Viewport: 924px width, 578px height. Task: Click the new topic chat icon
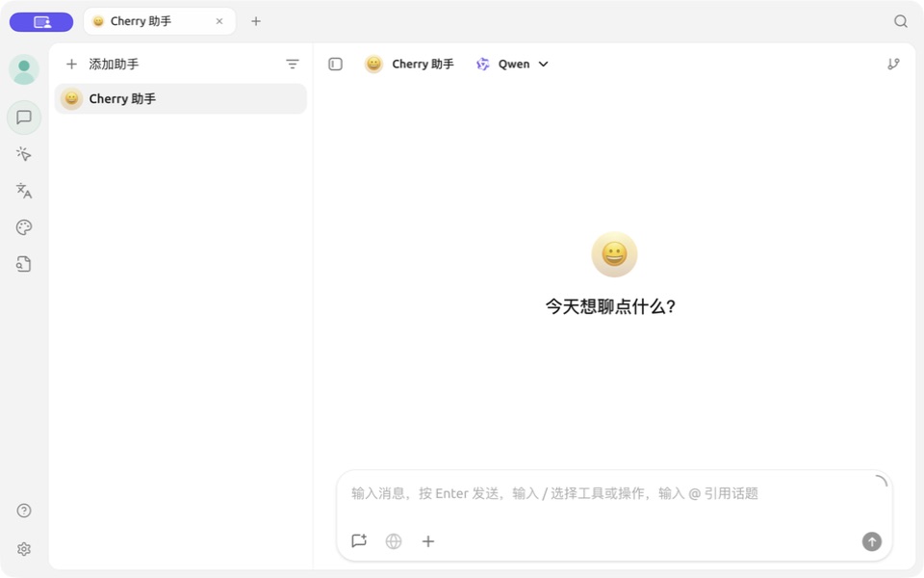coord(359,540)
